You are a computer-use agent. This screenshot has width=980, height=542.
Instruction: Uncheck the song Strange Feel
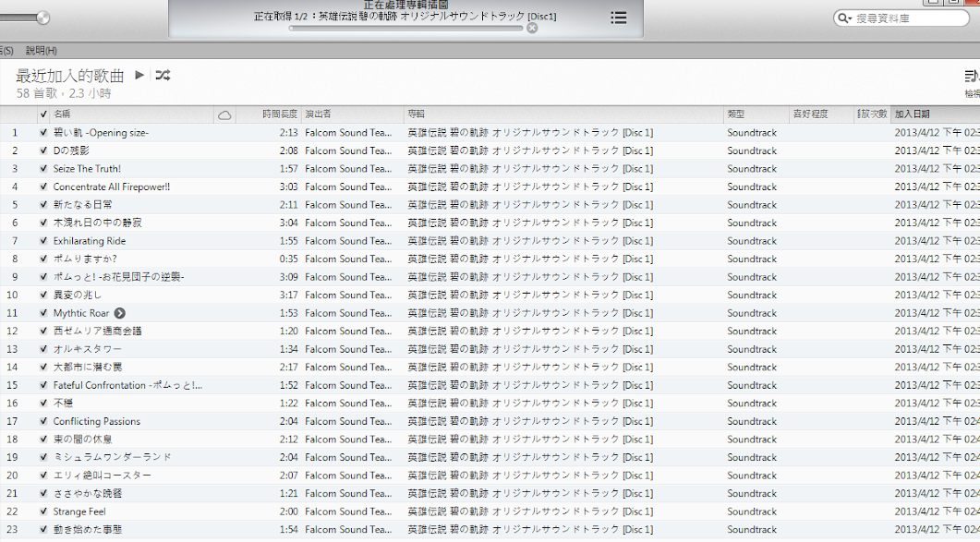coord(43,512)
